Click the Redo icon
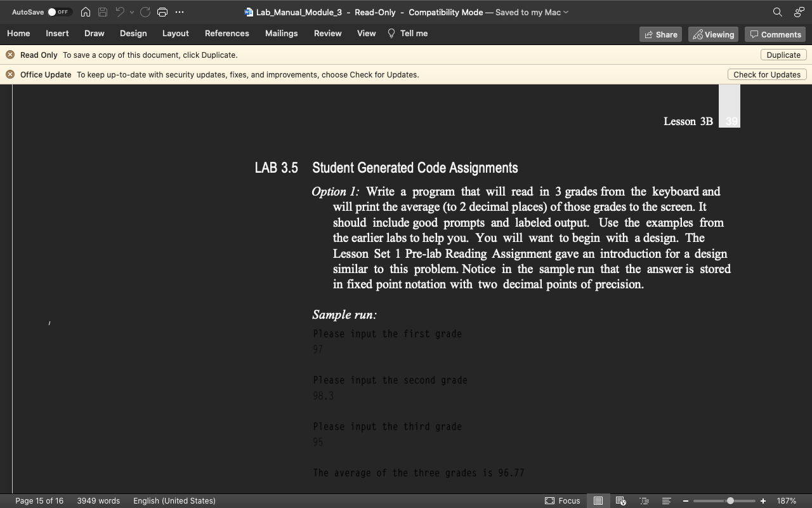The height and width of the screenshot is (508, 812). (145, 12)
